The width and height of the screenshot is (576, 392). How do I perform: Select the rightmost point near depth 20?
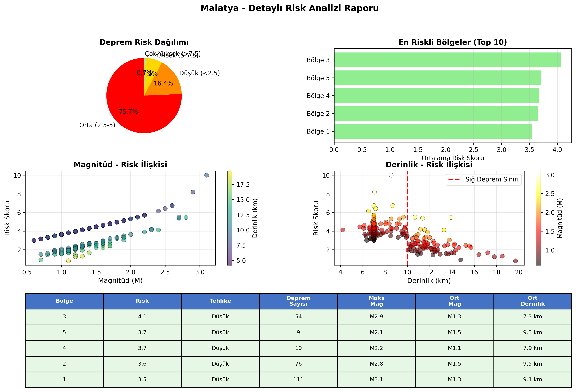point(516,261)
